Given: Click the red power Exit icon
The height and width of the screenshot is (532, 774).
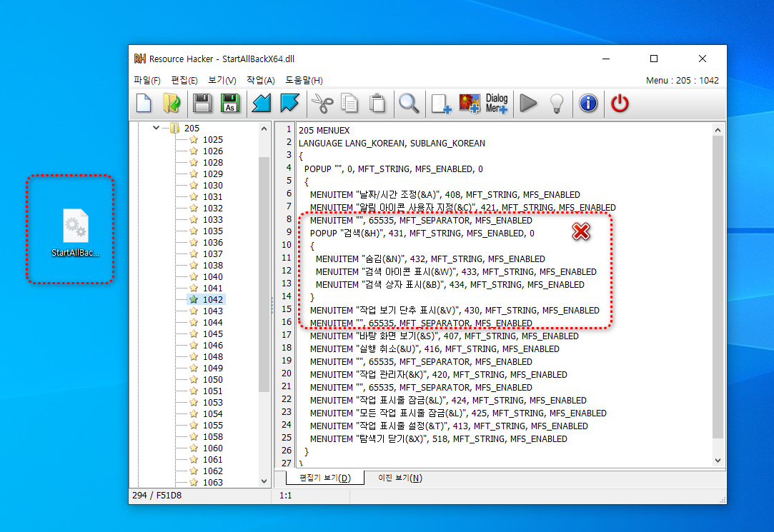Looking at the screenshot, I should click(x=620, y=104).
